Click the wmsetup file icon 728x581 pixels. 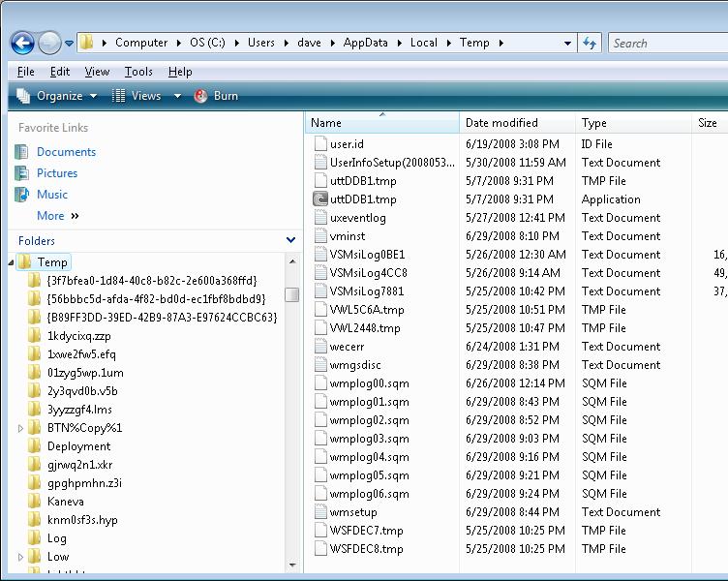[x=320, y=512]
